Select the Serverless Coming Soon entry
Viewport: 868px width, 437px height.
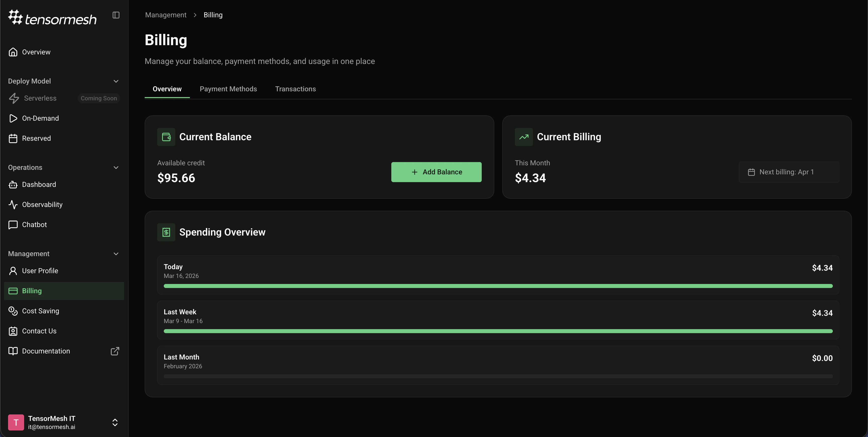click(40, 98)
